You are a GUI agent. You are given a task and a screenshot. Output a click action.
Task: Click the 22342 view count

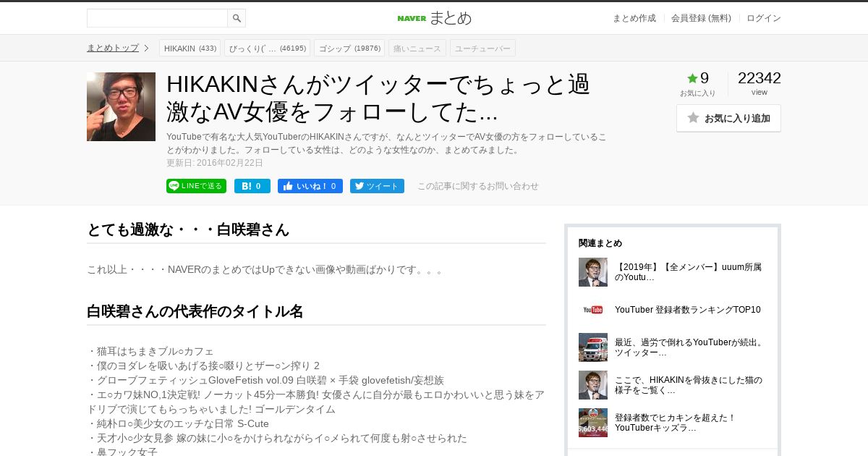click(759, 78)
